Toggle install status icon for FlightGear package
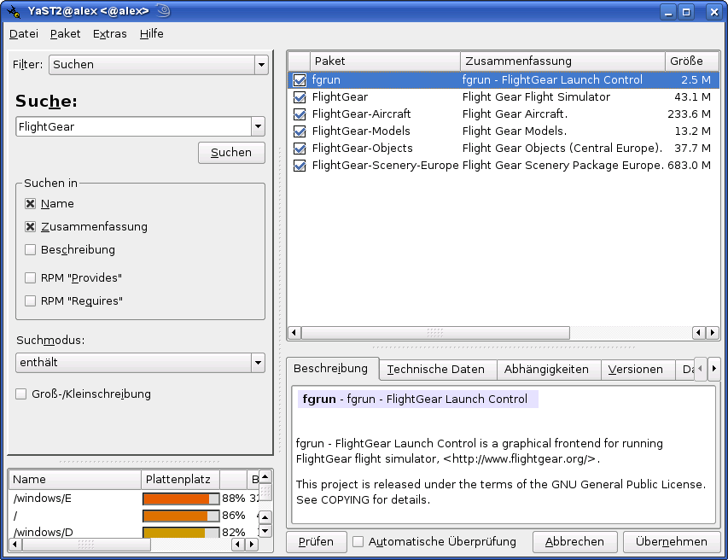Image resolution: width=728 pixels, height=560 pixels. click(x=300, y=97)
